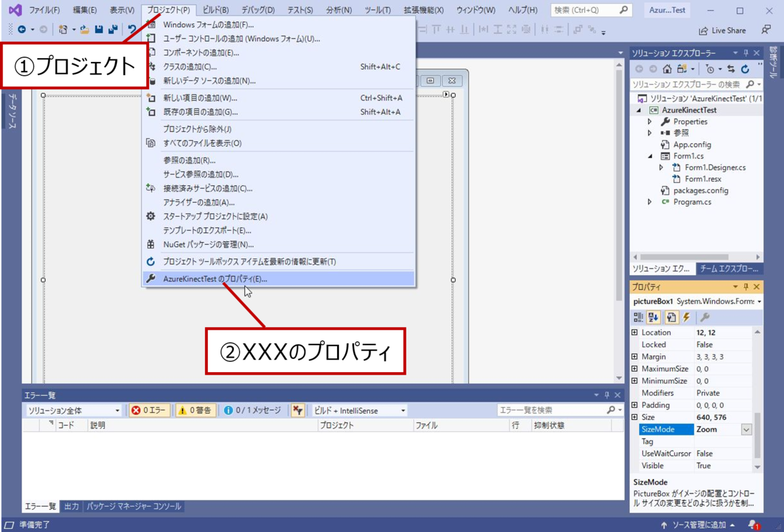Click the search magnifier in title bar search box
Viewport: 784px width, 532px height.
pyautogui.click(x=624, y=10)
